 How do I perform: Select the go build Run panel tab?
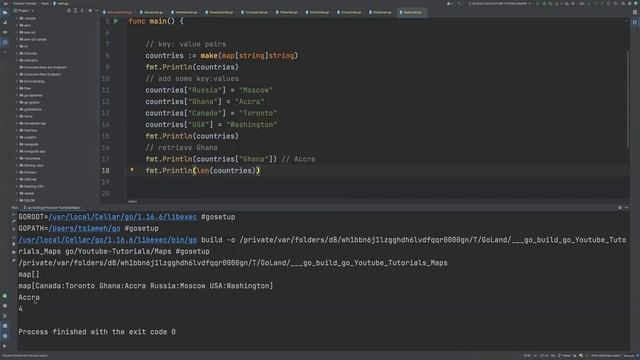53,207
